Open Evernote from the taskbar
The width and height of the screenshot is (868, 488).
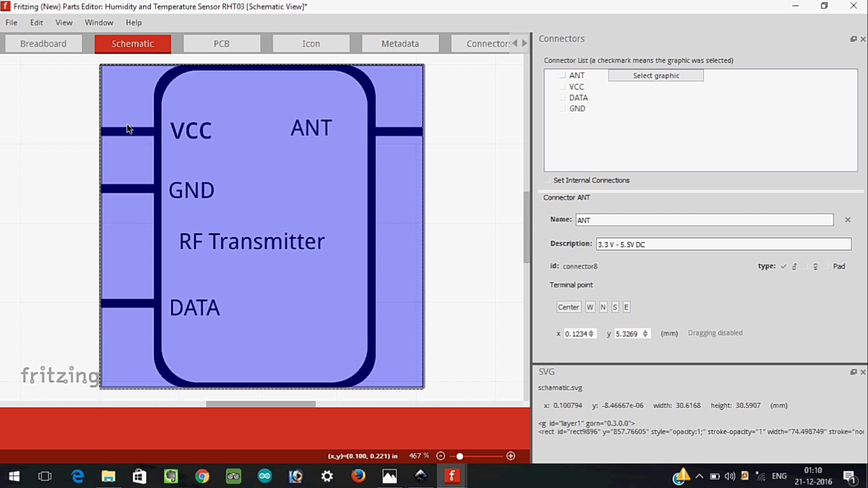pyautogui.click(x=171, y=476)
